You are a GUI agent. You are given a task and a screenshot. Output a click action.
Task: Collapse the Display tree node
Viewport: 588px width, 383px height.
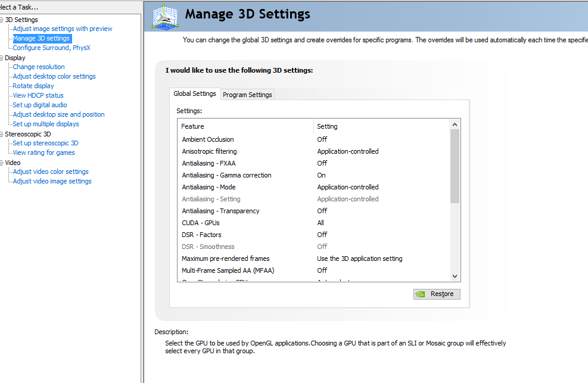point(2,58)
